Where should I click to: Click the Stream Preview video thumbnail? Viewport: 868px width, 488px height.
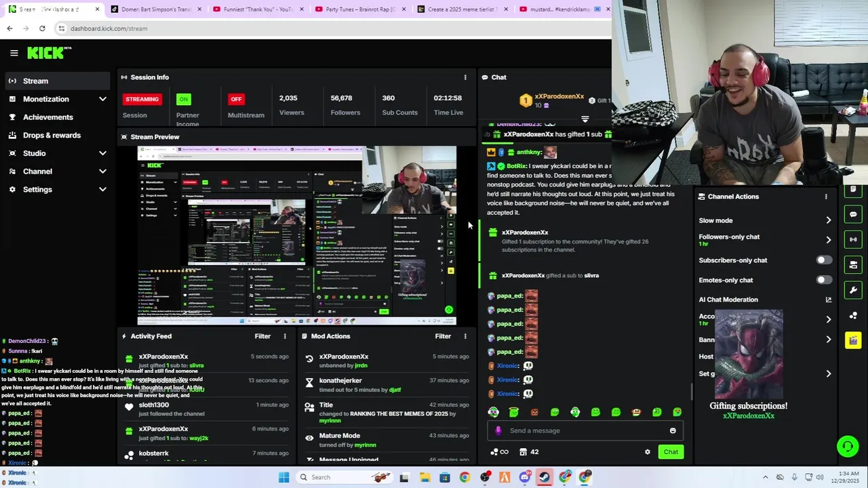pyautogui.click(x=297, y=235)
